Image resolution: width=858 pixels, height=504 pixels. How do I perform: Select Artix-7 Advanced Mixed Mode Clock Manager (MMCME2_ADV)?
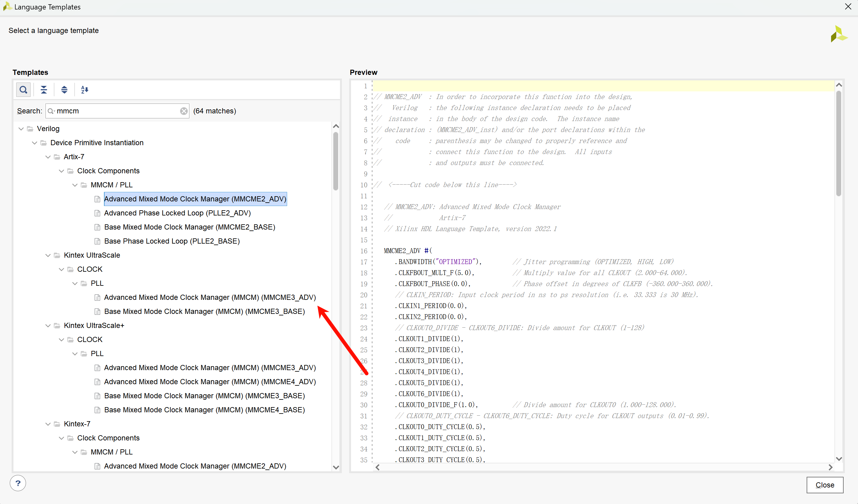tap(195, 199)
